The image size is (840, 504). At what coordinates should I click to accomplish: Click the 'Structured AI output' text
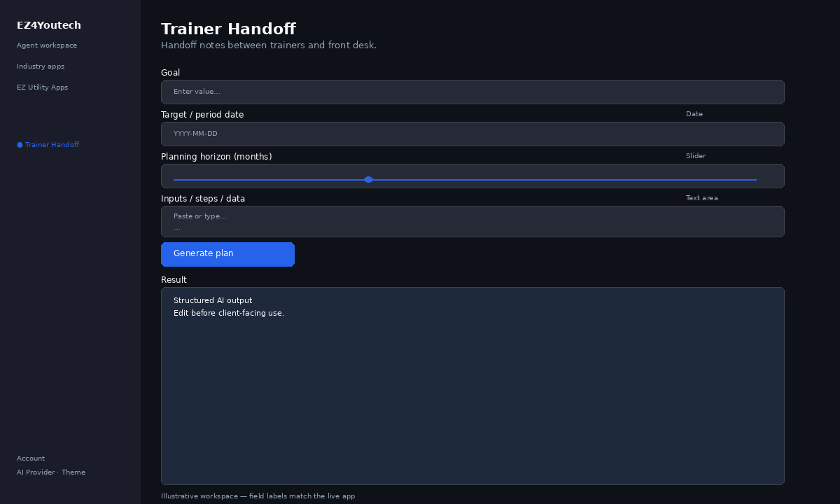tap(213, 301)
